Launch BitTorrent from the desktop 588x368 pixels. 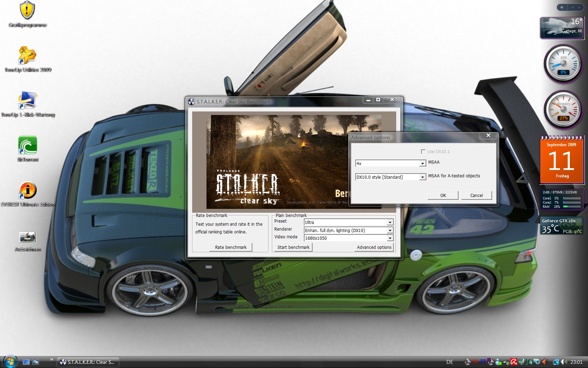28,149
